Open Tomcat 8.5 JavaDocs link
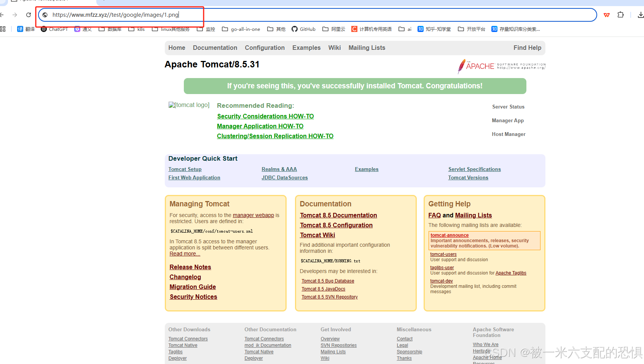Viewport: 644px width, 364px height. (324, 289)
